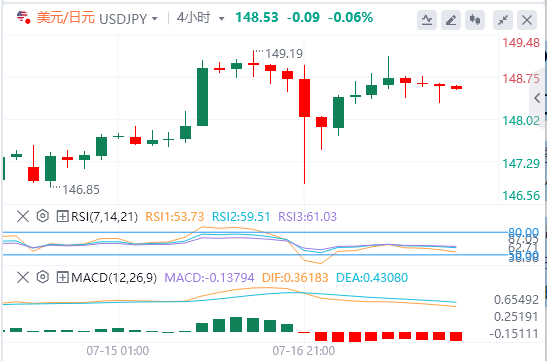This screenshot has height=361, width=547.
Task: Click the 148.75 price axis label
Action: (x=521, y=79)
